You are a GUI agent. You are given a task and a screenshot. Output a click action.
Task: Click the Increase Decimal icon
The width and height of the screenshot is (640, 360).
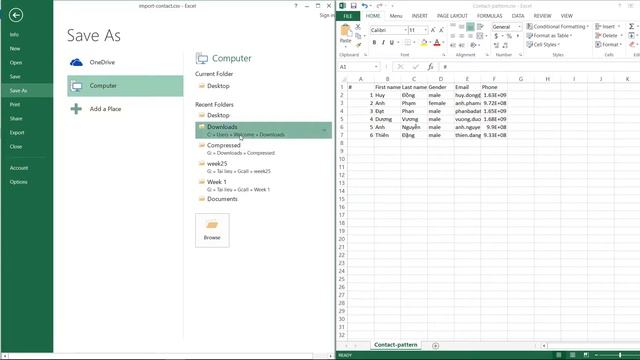496,45
